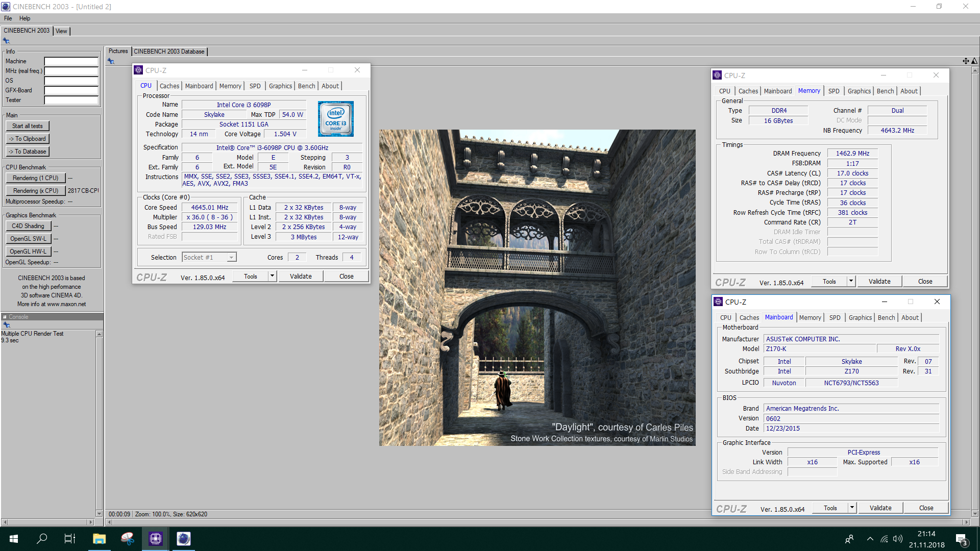Click the Cinebench taskbar icon

point(183,539)
